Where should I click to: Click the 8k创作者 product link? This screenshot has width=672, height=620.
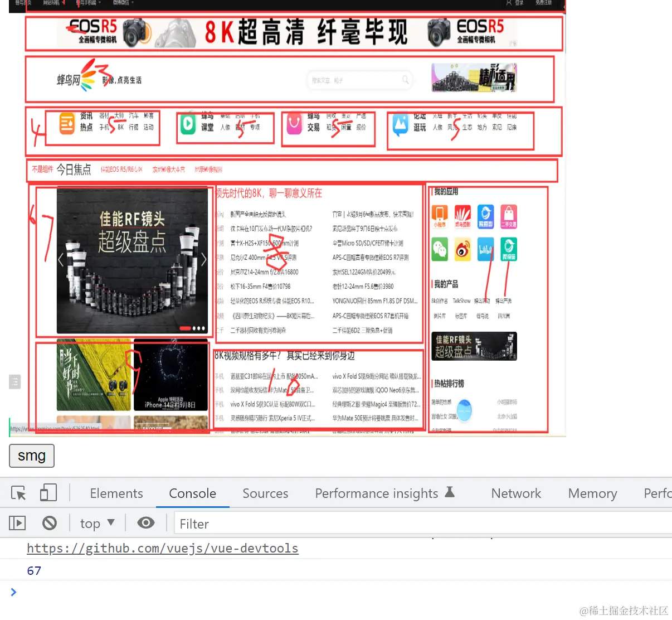(x=440, y=301)
